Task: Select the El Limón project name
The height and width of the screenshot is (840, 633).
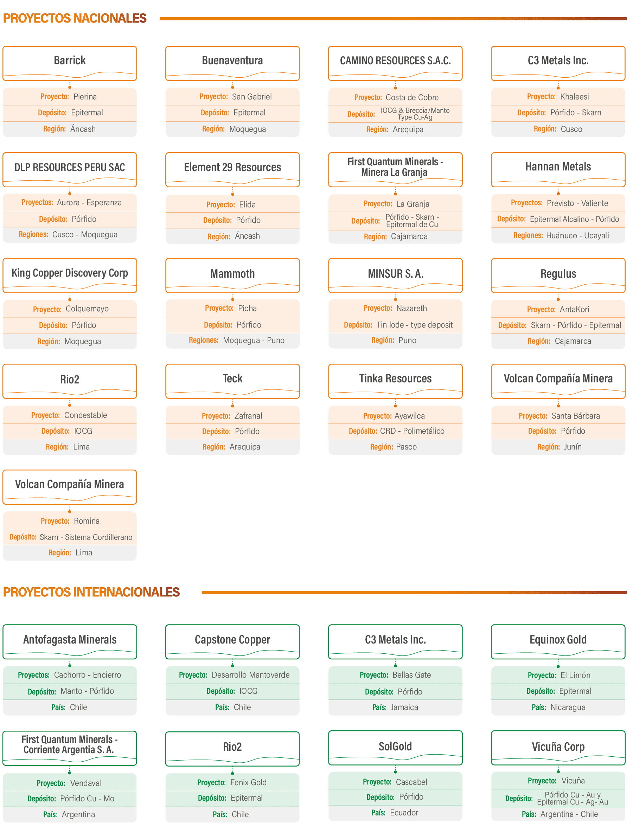Action: click(575, 675)
